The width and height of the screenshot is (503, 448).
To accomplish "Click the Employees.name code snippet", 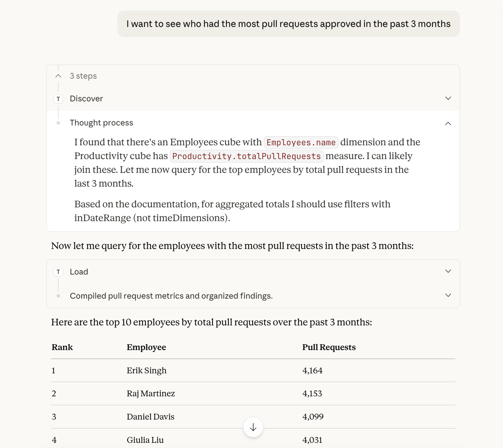I will point(301,142).
